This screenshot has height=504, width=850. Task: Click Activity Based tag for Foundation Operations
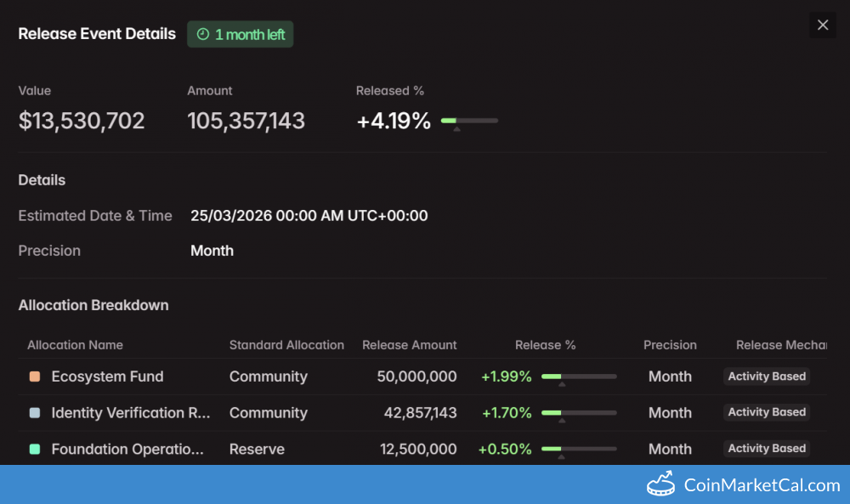point(766,449)
